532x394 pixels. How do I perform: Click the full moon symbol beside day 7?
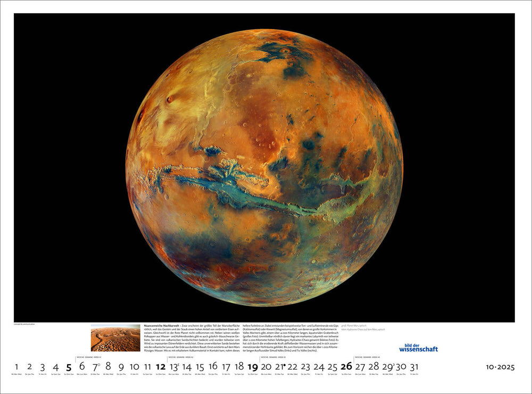click(99, 364)
